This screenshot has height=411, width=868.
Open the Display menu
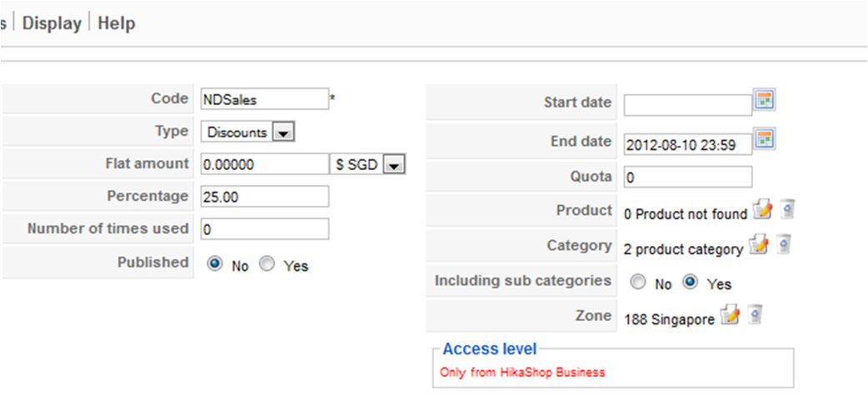[52, 23]
